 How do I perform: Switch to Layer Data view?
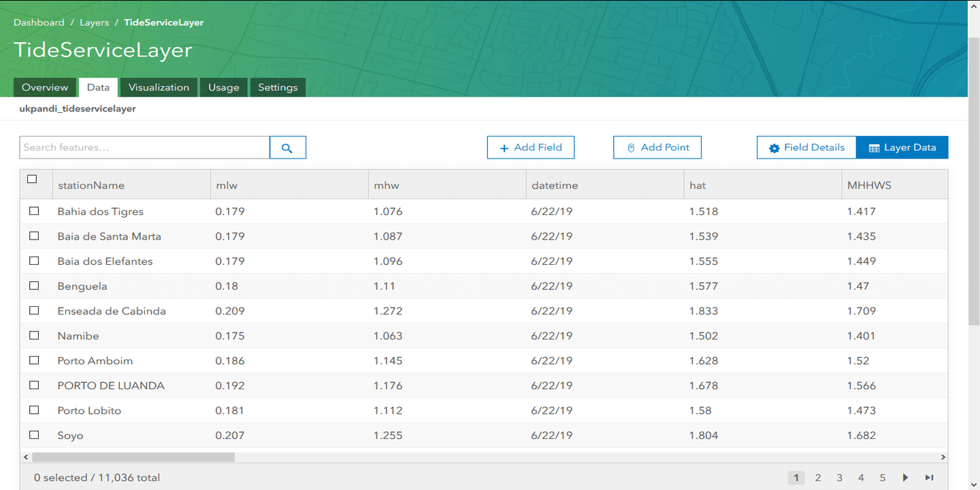coord(902,148)
